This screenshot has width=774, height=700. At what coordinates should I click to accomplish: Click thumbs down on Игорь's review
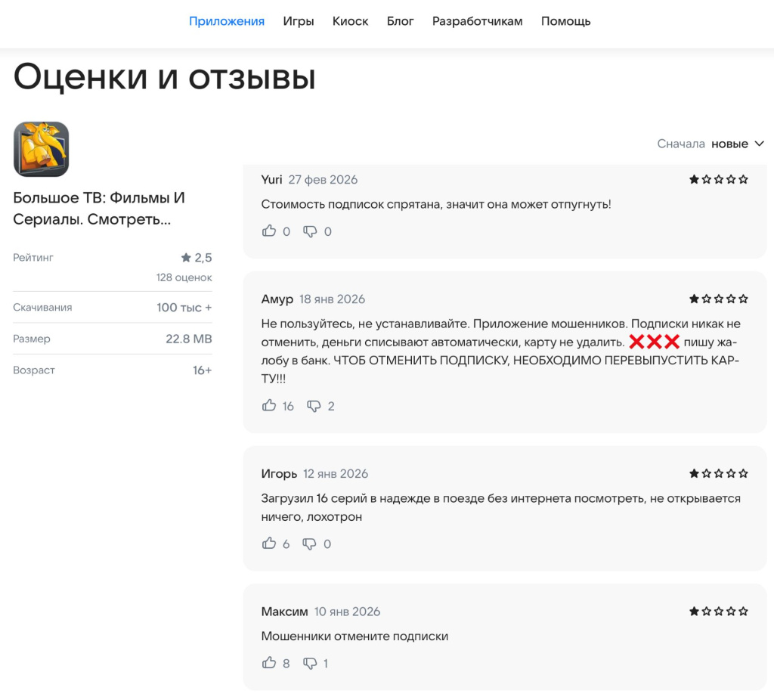coord(310,544)
